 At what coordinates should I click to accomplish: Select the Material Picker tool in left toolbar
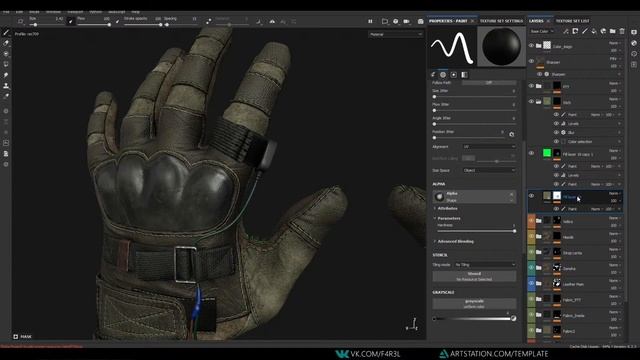[6, 96]
